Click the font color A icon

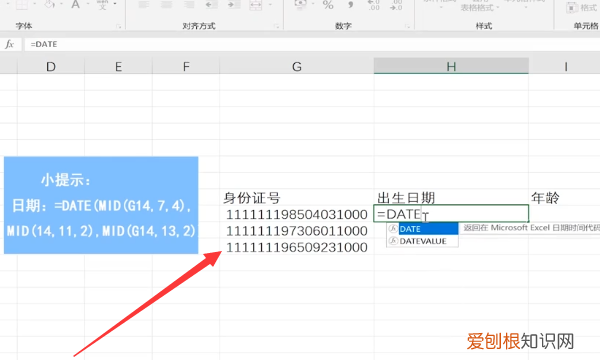75,5
